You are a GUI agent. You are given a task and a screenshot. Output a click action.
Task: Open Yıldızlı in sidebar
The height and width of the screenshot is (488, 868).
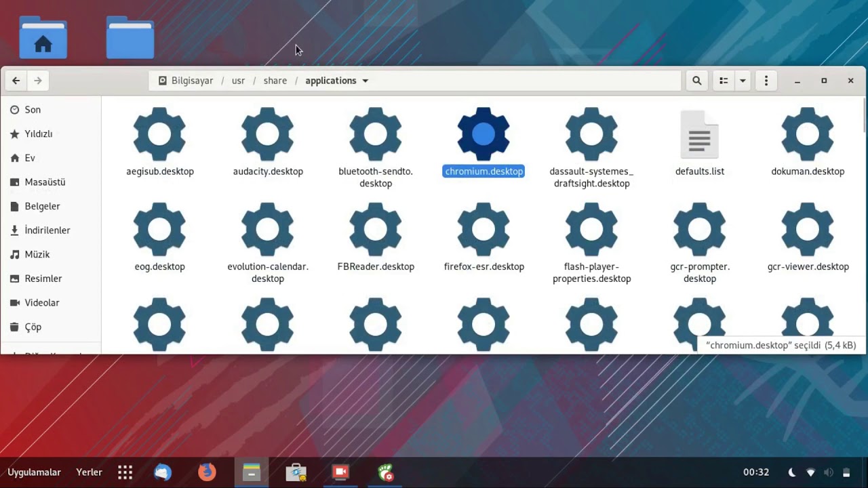click(51, 134)
